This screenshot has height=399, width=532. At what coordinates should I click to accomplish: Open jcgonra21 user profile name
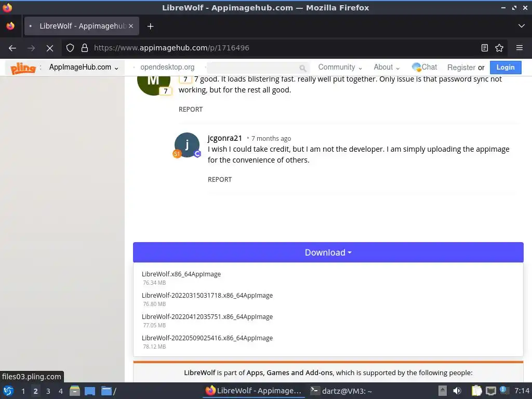click(x=225, y=138)
